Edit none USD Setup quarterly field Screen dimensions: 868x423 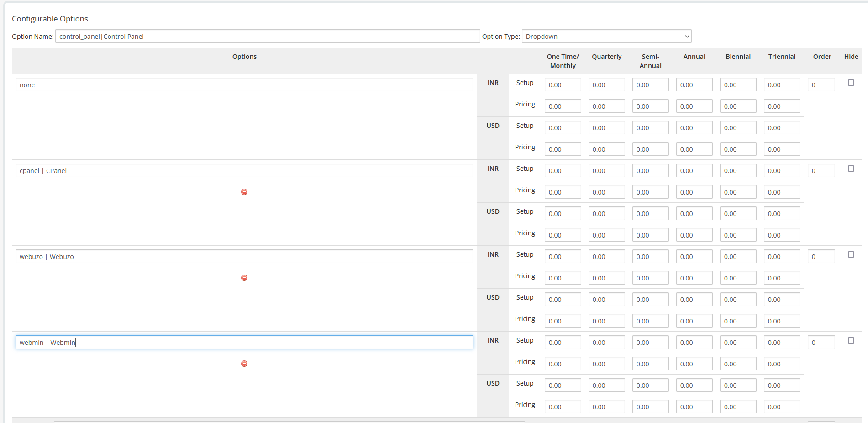point(607,127)
